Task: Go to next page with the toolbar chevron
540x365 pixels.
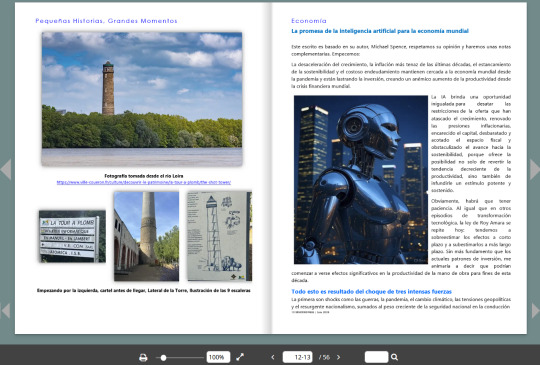Action: pyautogui.click(x=339, y=357)
